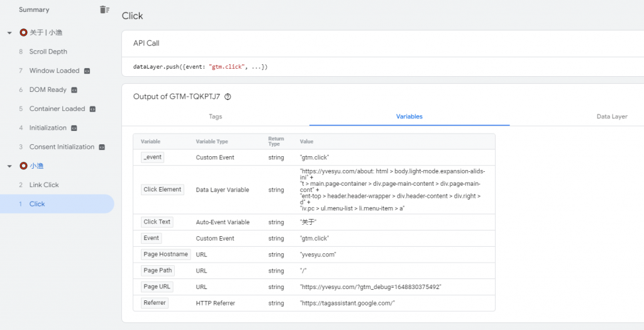644x330 pixels.
Task: Select the Variables tab
Action: pos(409,117)
